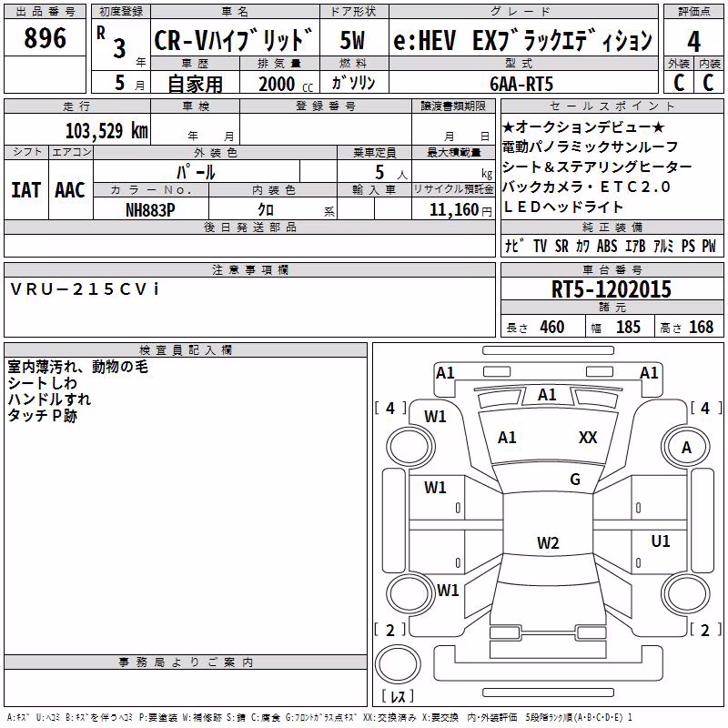The height and width of the screenshot is (728, 728).
Task: Select the car name CR-Vハイブリッド
Action: tap(234, 40)
